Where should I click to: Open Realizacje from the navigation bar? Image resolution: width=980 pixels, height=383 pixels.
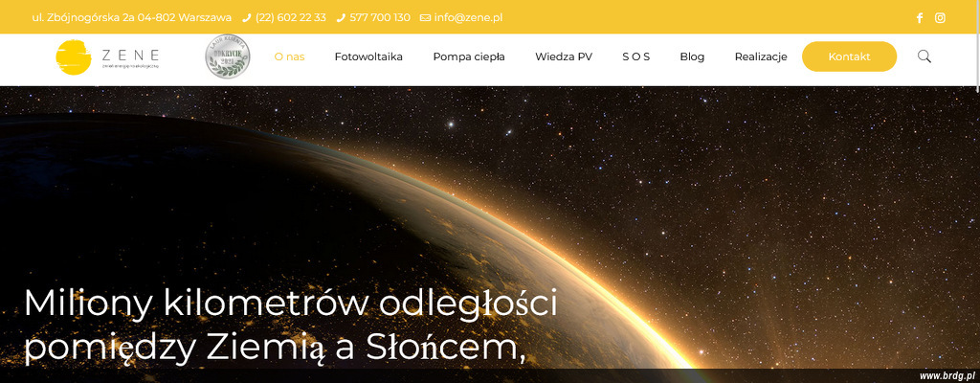pyautogui.click(x=761, y=57)
